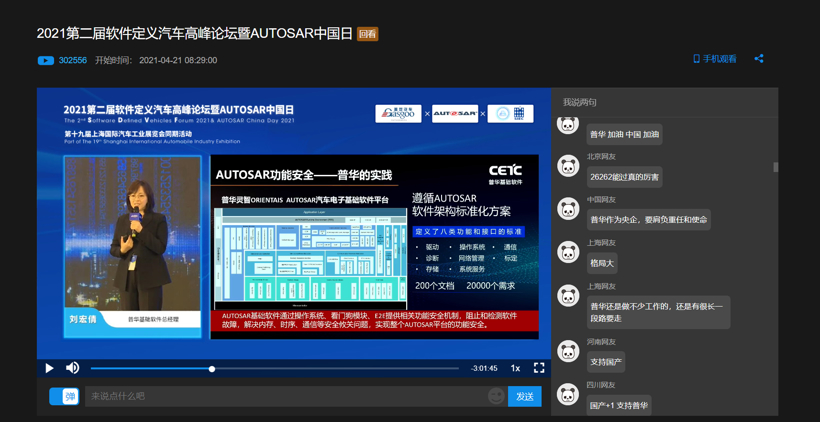Click comment 普华还是做不少工作的
Screen dimensions: 820x422
tap(658, 312)
